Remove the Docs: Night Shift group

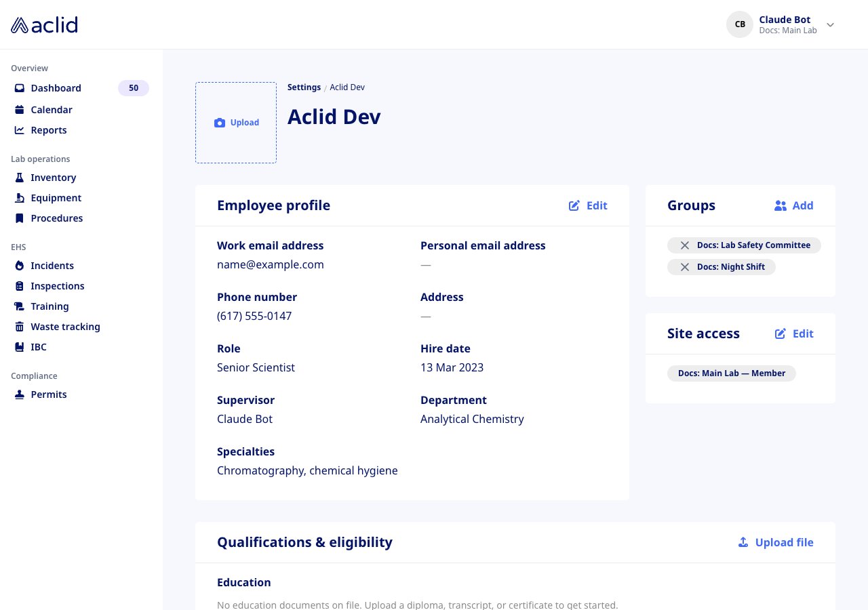click(685, 267)
